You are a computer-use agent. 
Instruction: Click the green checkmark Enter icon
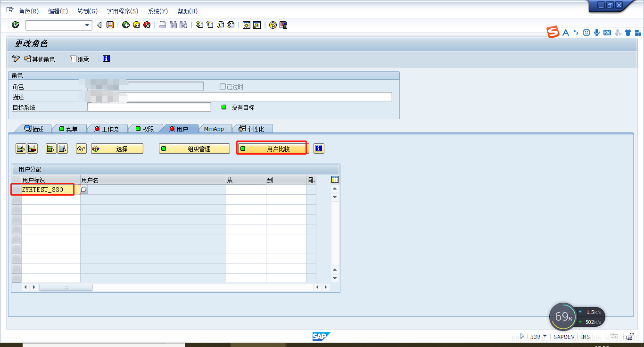(16, 25)
